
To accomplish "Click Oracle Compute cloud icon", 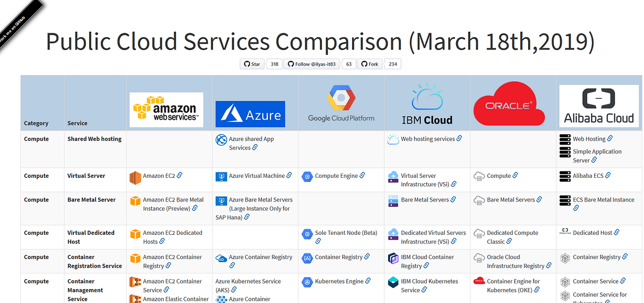I will pos(479,176).
